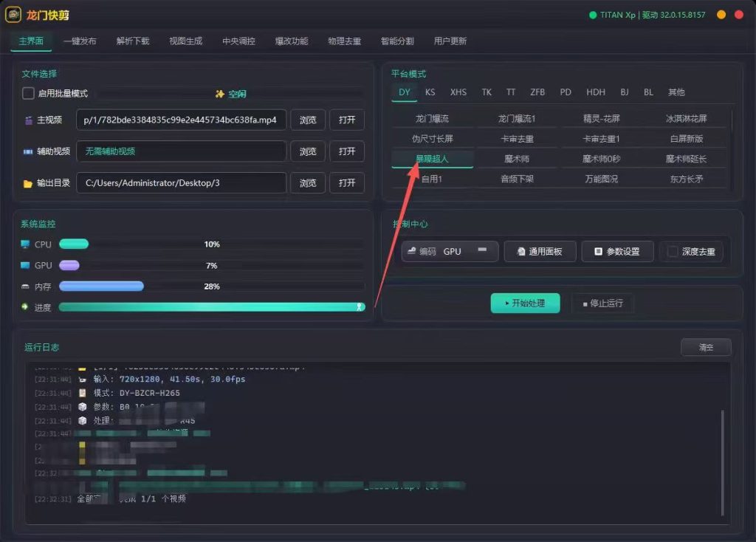
Task: Enable the 启用批量模式 checkbox
Action: (28, 93)
